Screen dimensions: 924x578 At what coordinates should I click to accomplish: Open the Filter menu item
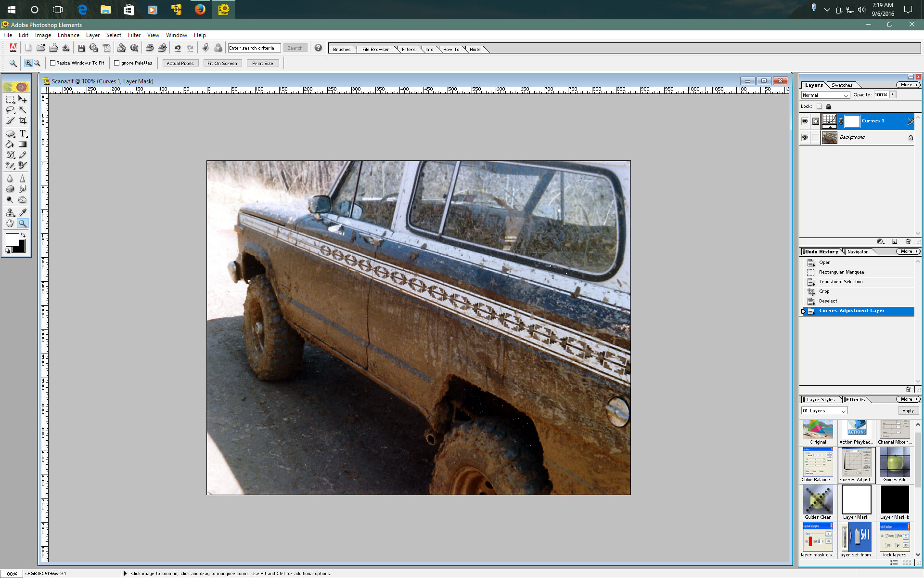(133, 35)
